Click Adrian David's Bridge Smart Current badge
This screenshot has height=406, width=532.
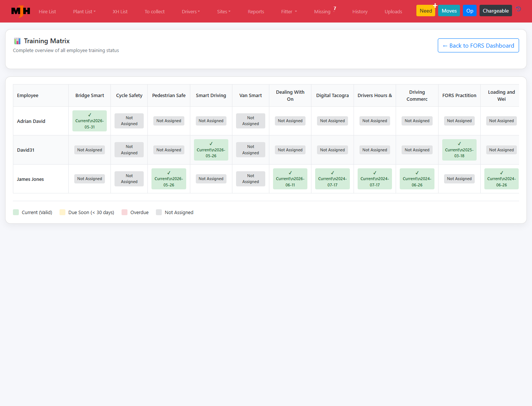pos(90,121)
